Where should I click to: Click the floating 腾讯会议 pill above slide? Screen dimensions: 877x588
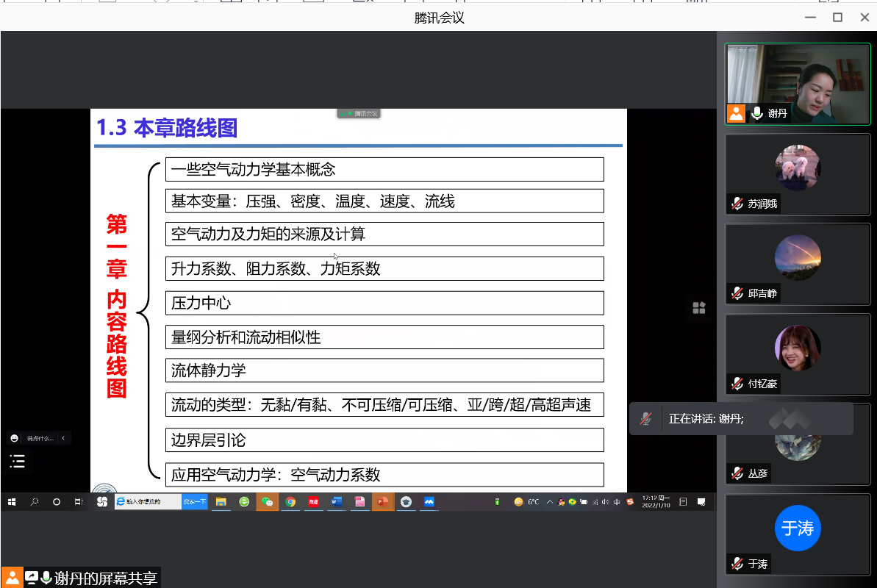[x=359, y=113]
